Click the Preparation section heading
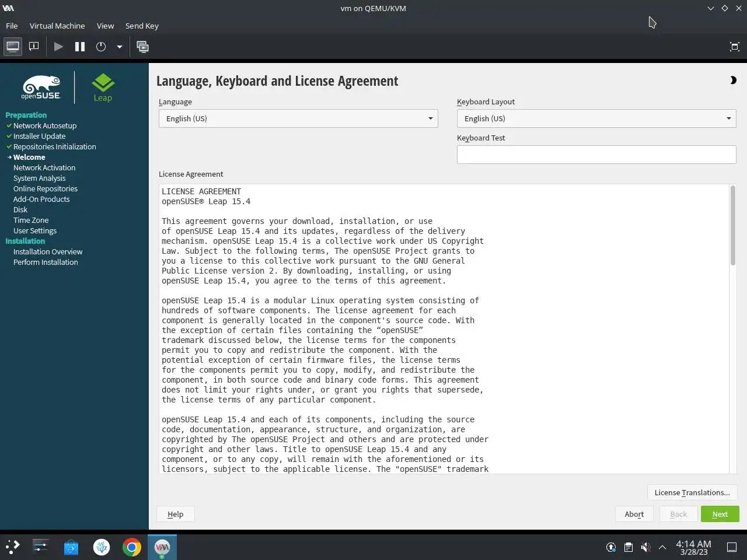Screen dimensions: 747x560 (x=26, y=115)
